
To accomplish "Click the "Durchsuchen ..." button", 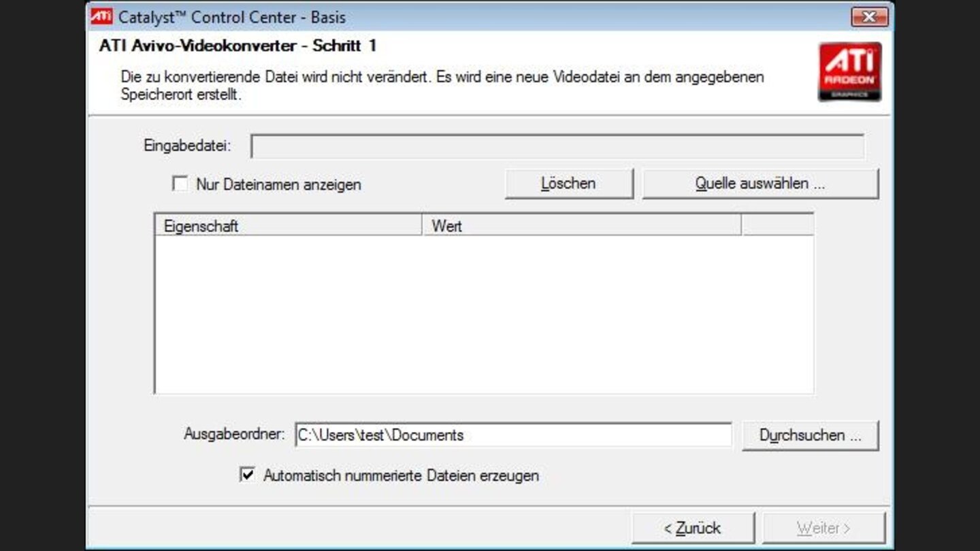I will [810, 435].
